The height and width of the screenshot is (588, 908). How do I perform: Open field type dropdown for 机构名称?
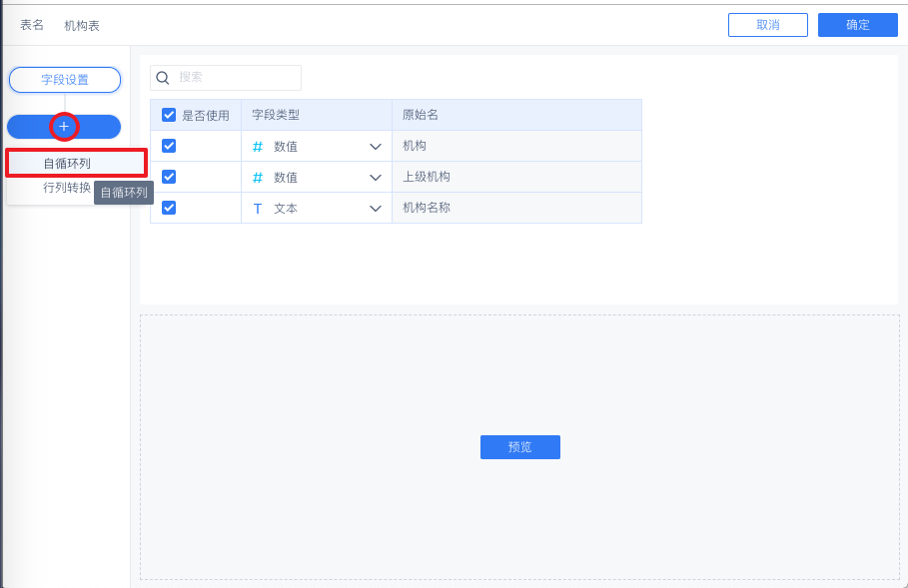[376, 208]
